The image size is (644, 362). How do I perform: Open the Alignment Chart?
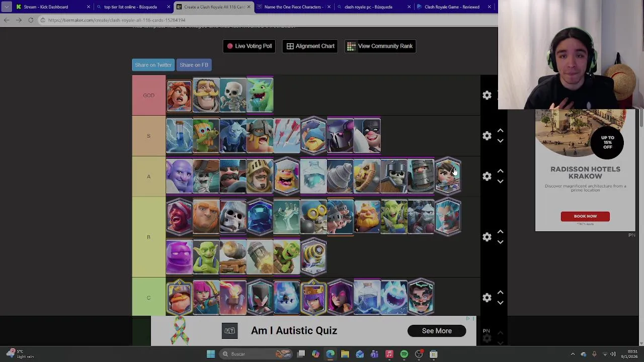click(310, 46)
